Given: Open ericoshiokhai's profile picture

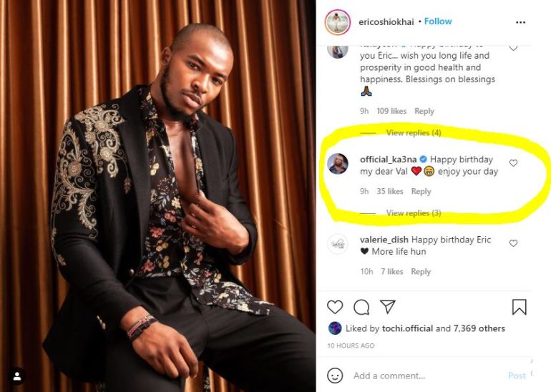Looking at the screenshot, I should pos(338,21).
